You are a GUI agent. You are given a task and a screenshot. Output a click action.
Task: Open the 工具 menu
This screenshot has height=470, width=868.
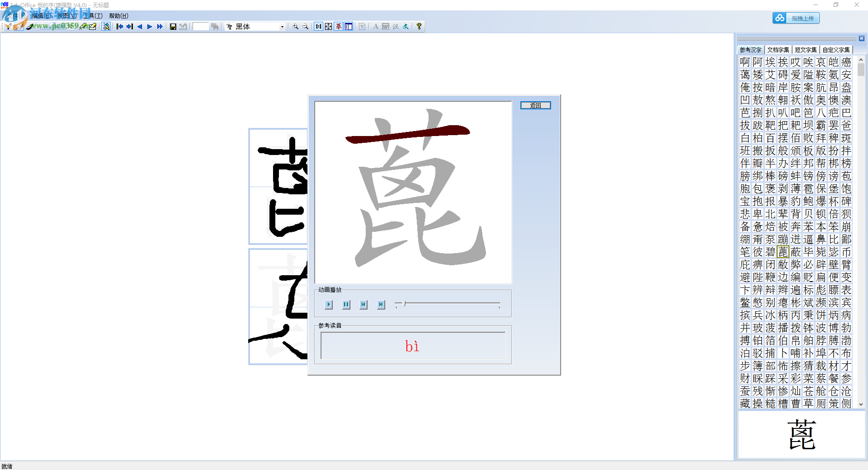pyautogui.click(x=92, y=15)
